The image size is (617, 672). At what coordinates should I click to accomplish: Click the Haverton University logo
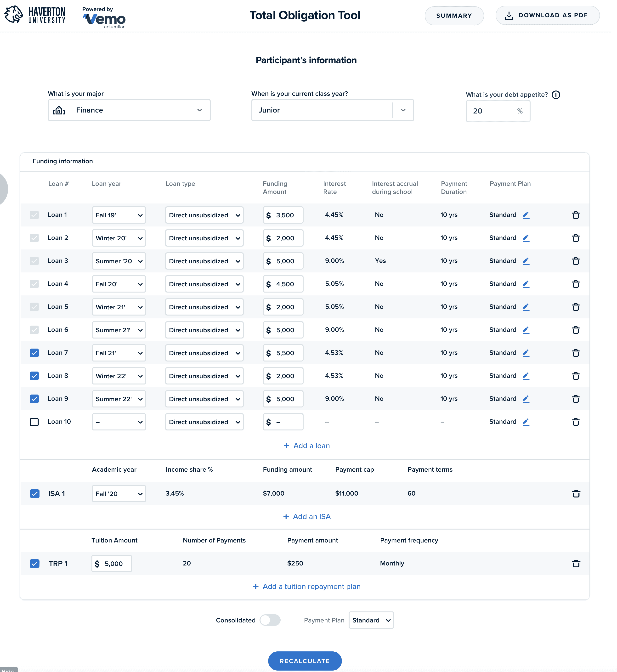35,15
